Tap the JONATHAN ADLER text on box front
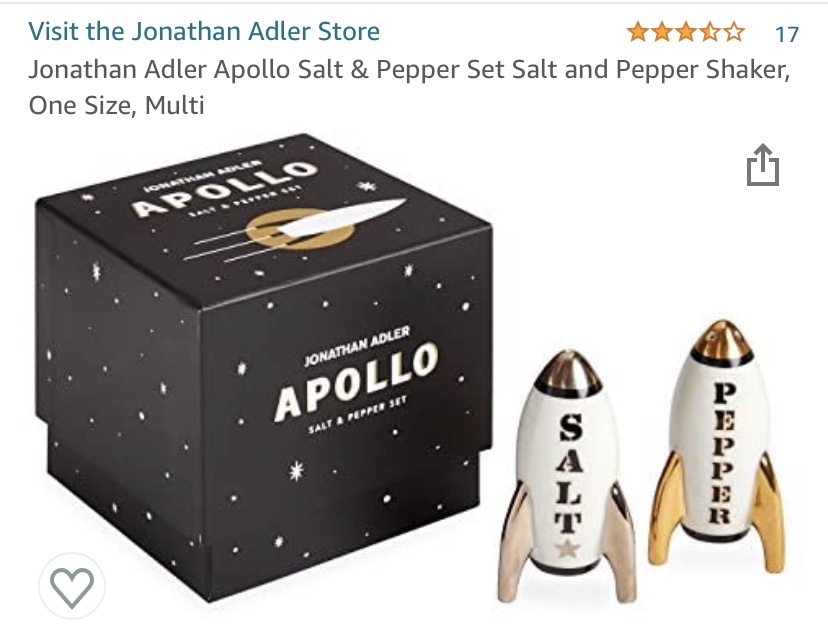Screen dimensions: 828x633 (357, 346)
